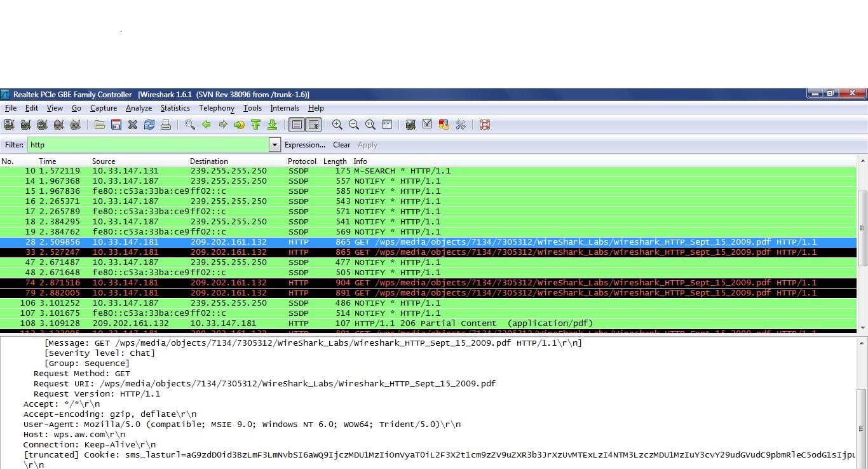The height and width of the screenshot is (469, 868).
Task: Go forward in packet history arrow
Action: tap(223, 125)
